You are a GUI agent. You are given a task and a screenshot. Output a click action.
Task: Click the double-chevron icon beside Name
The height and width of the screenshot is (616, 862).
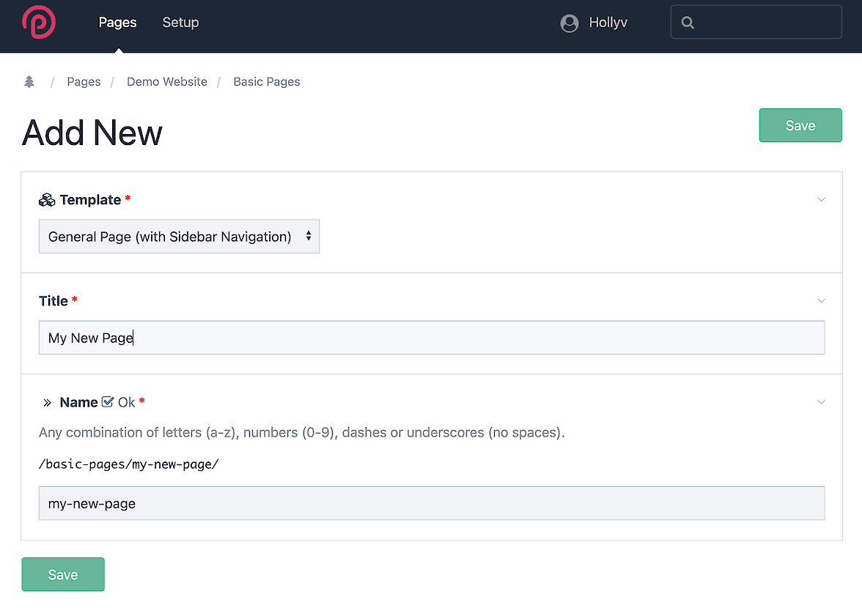tap(48, 402)
